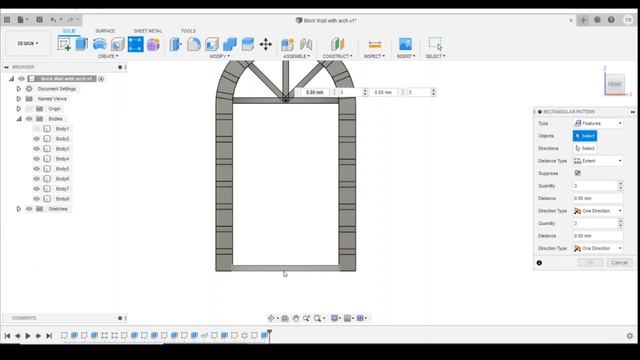Click the Save icon
The height and width of the screenshot is (360, 640).
(39, 20)
